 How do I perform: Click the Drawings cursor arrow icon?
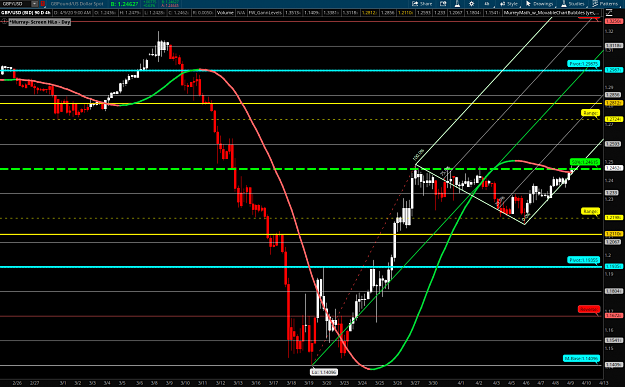tap(528, 4)
